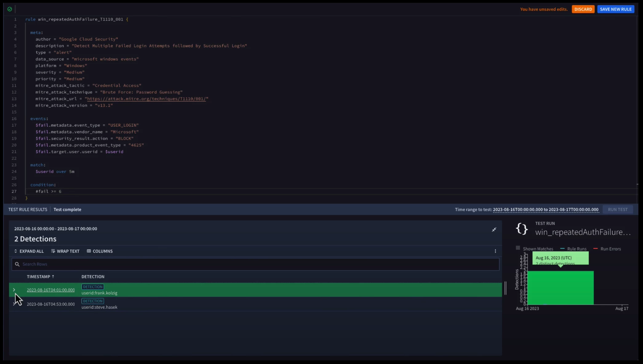This screenshot has width=643, height=364.
Task: Click Save New Rule button
Action: pos(615,9)
